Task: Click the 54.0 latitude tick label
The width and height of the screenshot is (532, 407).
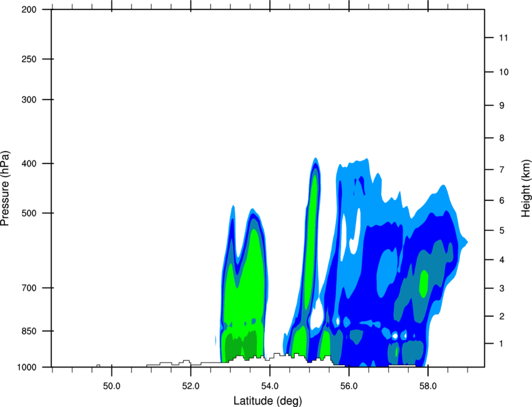Action: pyautogui.click(x=270, y=386)
